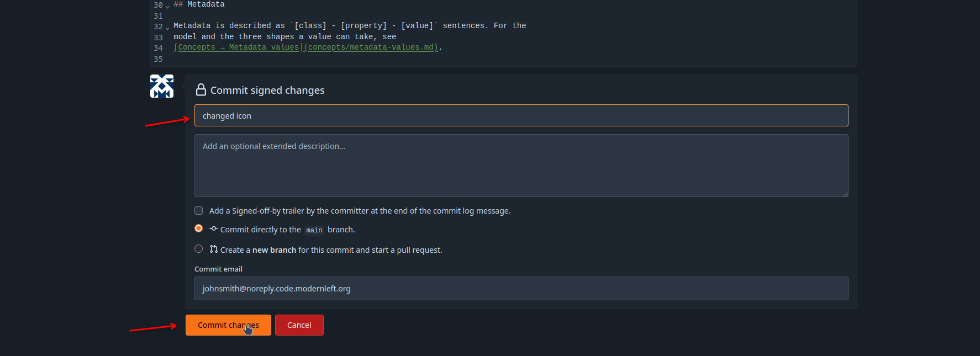Click the Commit changes button
The height and width of the screenshot is (356, 980).
[228, 325]
